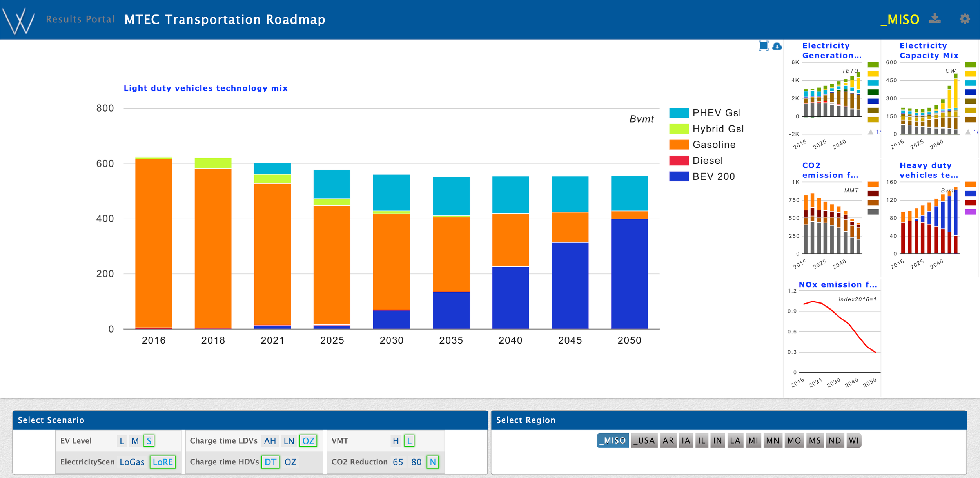Select EV Level option S
The width and height of the screenshot is (980, 478).
pos(149,441)
